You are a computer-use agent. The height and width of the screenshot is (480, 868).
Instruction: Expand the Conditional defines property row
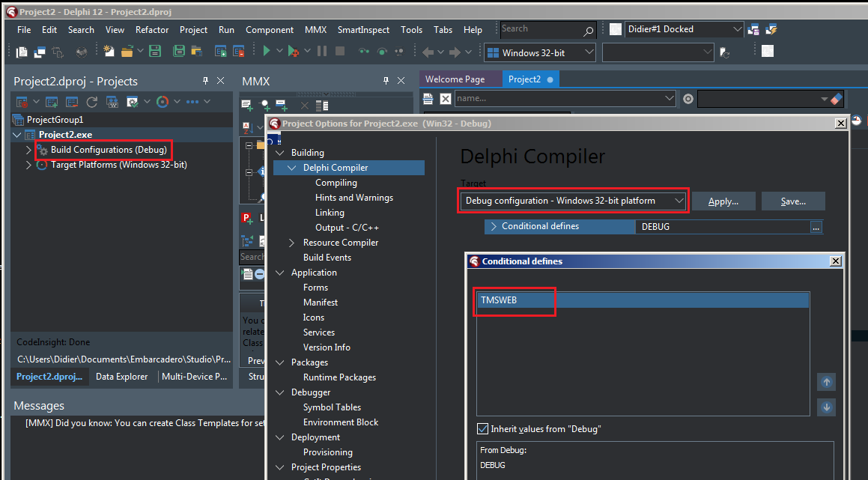(x=494, y=226)
